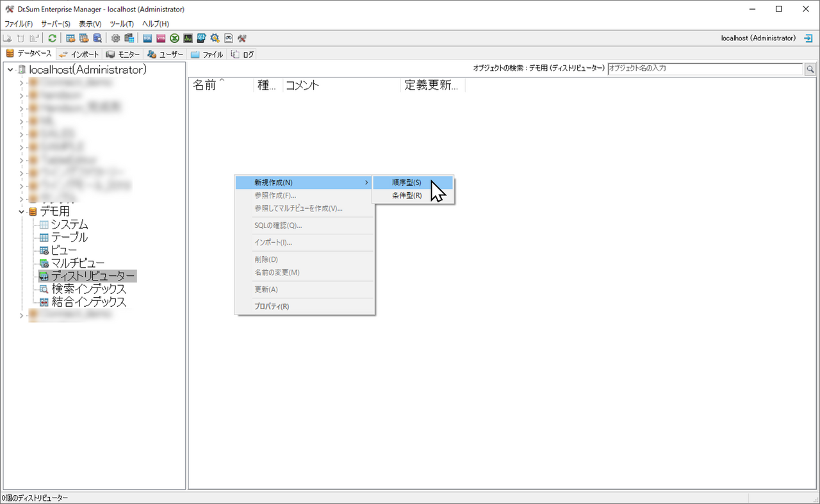The image size is (820, 504).
Task: Open the pink VTB tool icon
Action: [x=161, y=38]
